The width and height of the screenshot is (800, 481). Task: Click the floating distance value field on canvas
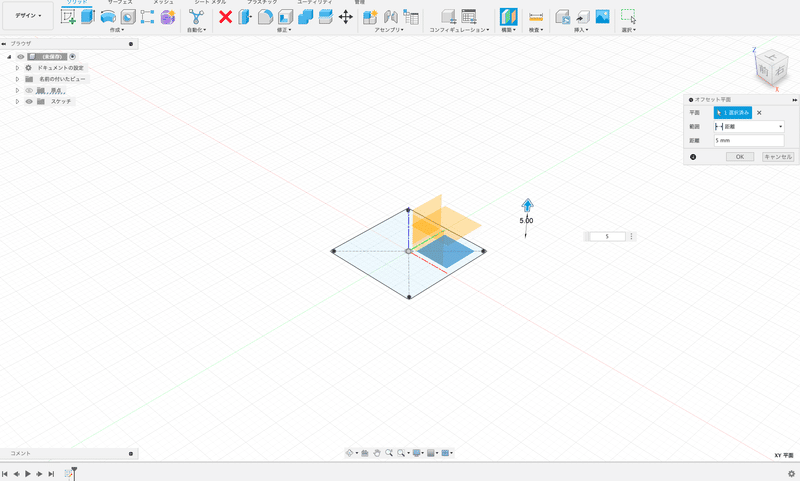point(607,236)
